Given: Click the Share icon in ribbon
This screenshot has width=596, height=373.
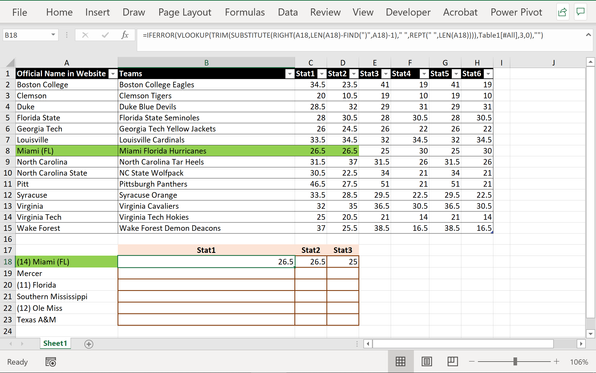Looking at the screenshot, I should point(562,12).
